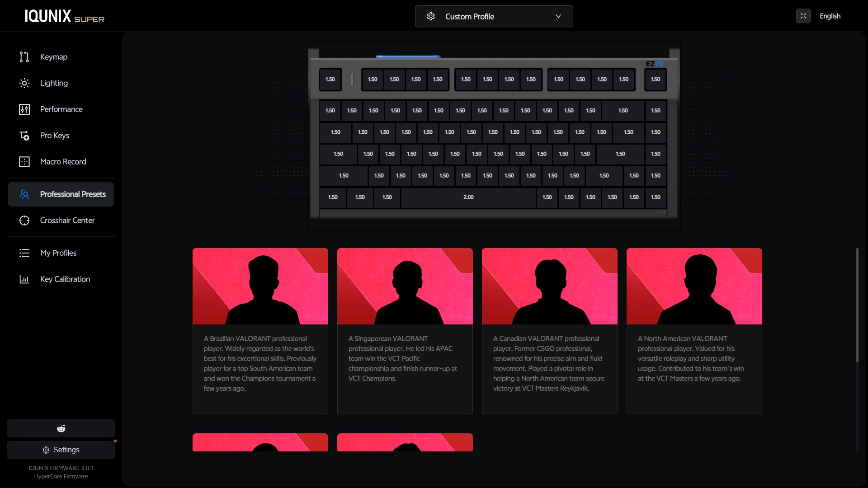Click the HyperCore Firmware text
Image resolution: width=868 pixels, height=488 pixels.
click(61, 476)
